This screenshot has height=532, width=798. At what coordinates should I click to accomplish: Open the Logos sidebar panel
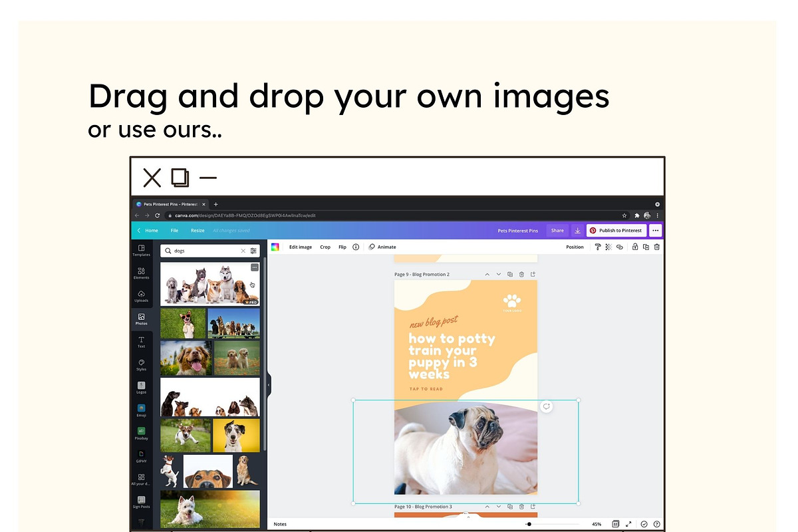point(141,387)
